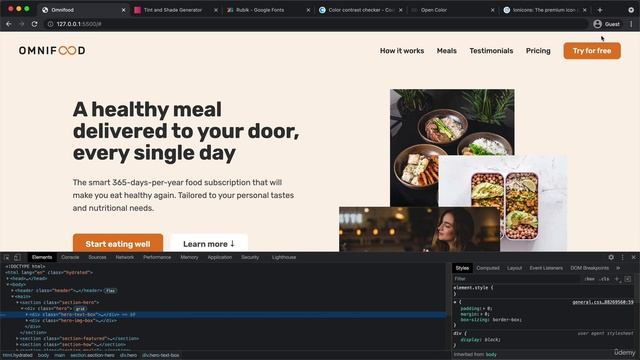Toggle the computed styles sidebar icon
Screen dimensions: 640x360
click(628, 279)
